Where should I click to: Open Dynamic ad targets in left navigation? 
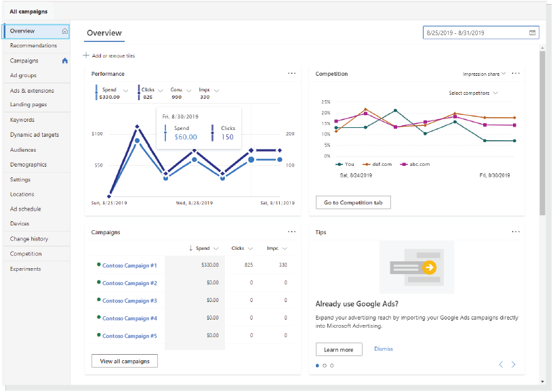35,135
